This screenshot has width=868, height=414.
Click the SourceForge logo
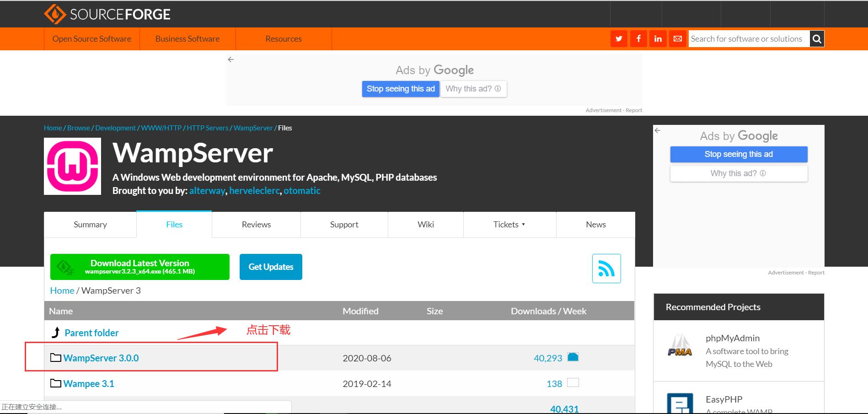click(x=107, y=14)
